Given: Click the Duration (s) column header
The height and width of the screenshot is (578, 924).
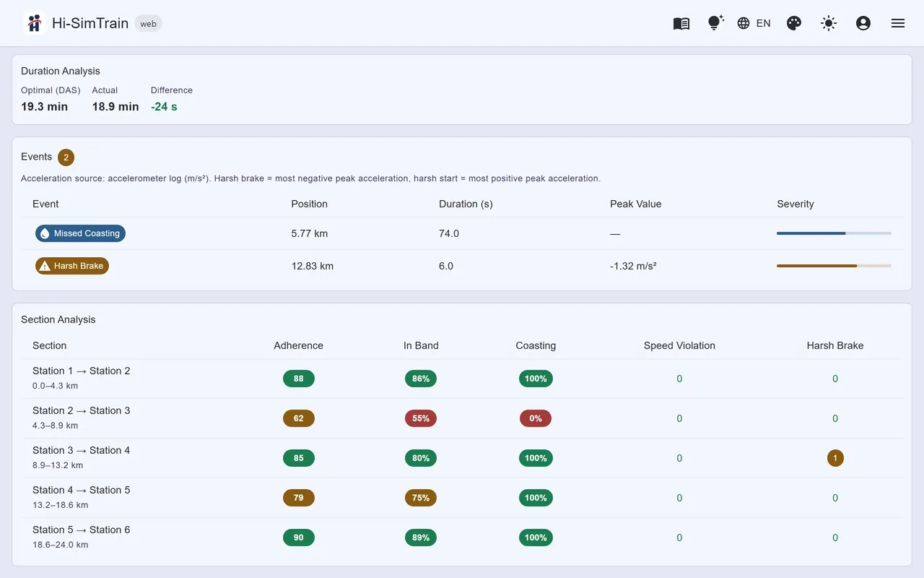Looking at the screenshot, I should [x=466, y=204].
